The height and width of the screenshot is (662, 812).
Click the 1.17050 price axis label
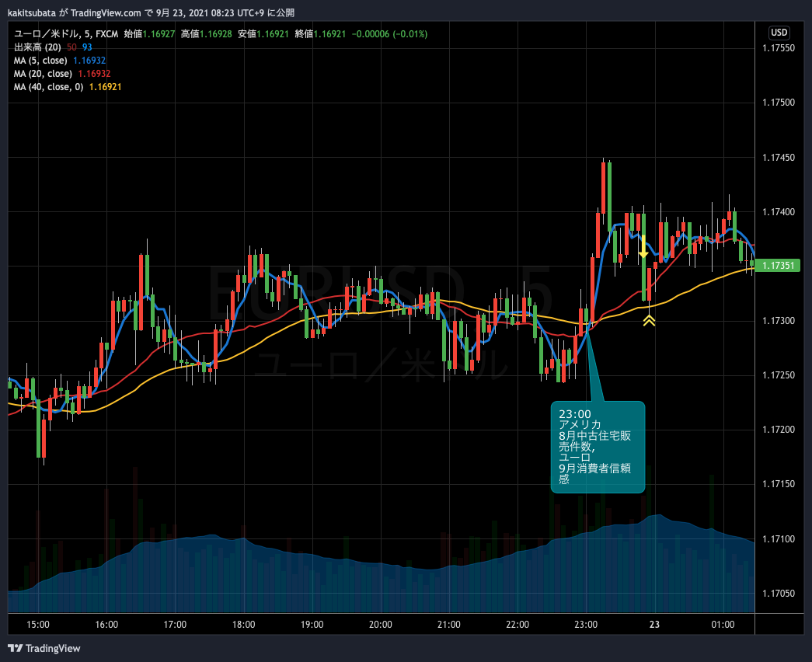779,594
